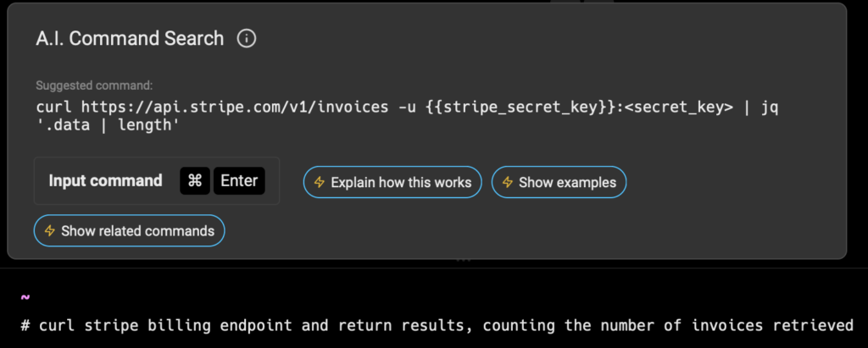The width and height of the screenshot is (868, 348).
Task: Open Show related commands
Action: click(x=130, y=230)
